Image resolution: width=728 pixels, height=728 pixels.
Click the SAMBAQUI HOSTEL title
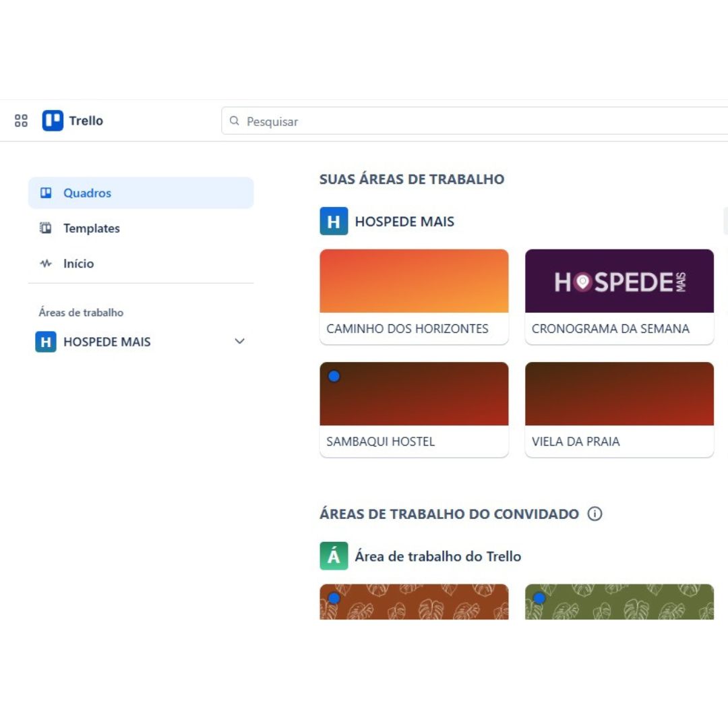(x=380, y=442)
